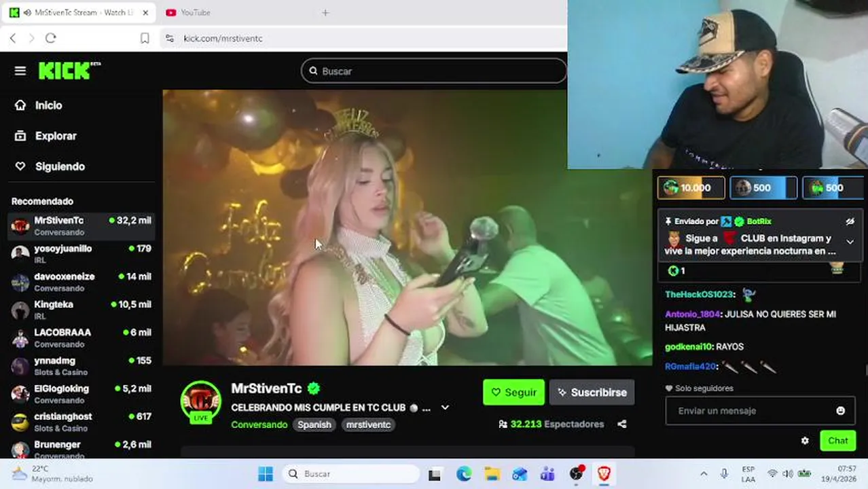Click the microphone icon in system tray
Viewport: 868px width, 489px height.
(x=724, y=473)
